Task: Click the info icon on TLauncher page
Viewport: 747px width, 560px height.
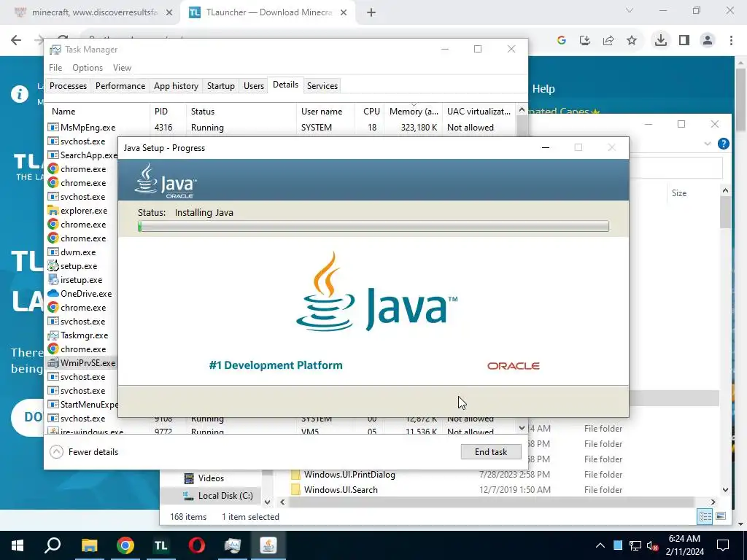Action: tap(20, 94)
